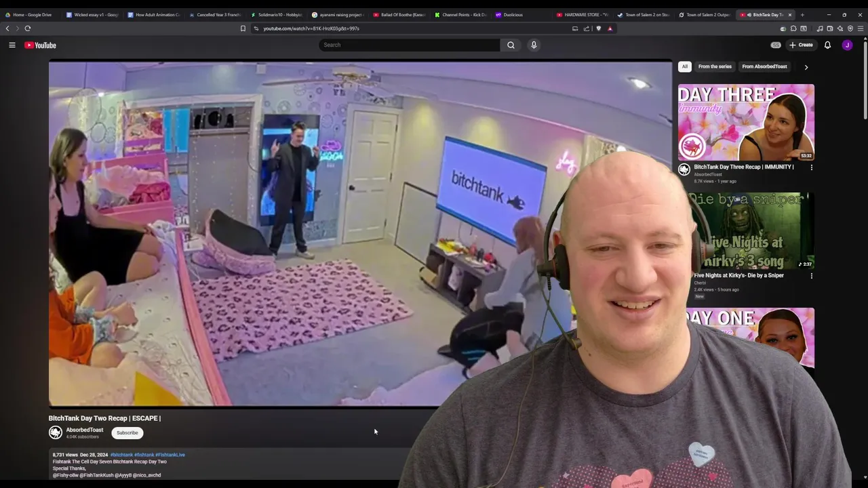868x488 pixels.
Task: Select the All filter chip
Action: [685, 66]
